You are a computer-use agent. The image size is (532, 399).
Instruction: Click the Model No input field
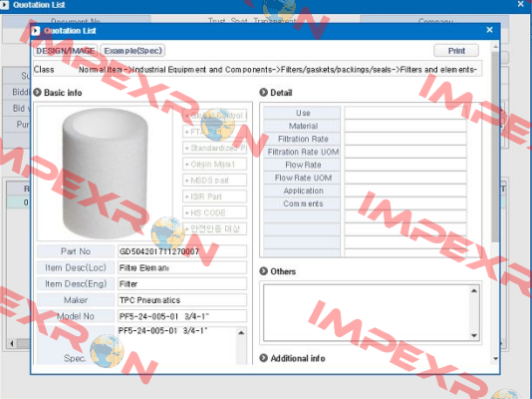(182, 316)
